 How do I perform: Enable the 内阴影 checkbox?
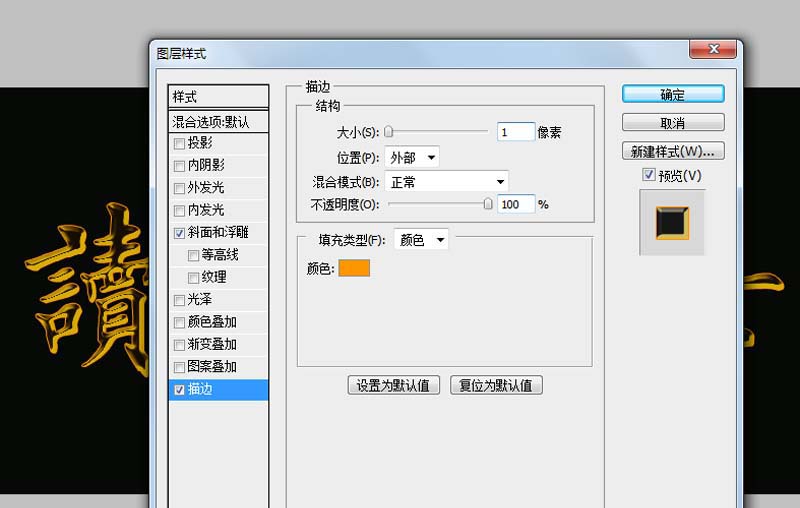(x=179, y=166)
